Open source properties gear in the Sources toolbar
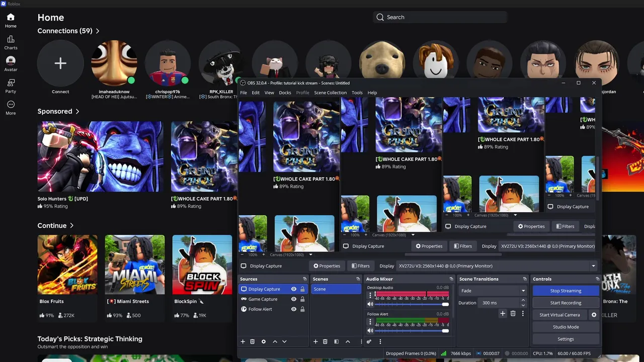644x362 pixels. click(264, 341)
